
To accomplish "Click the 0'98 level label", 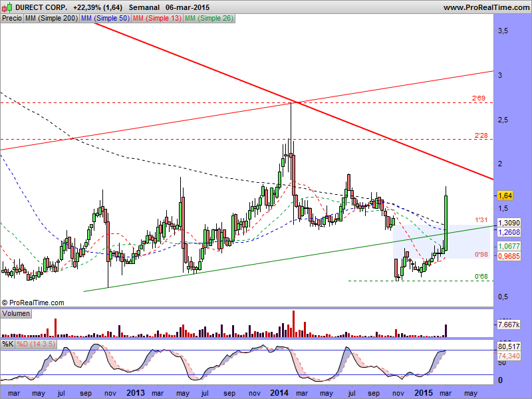I will (481, 255).
